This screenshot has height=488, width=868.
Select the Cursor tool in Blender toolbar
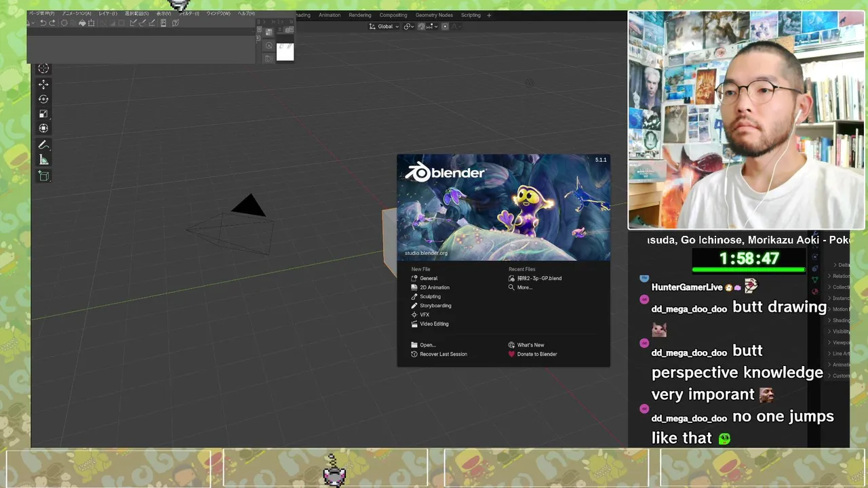tap(43, 68)
